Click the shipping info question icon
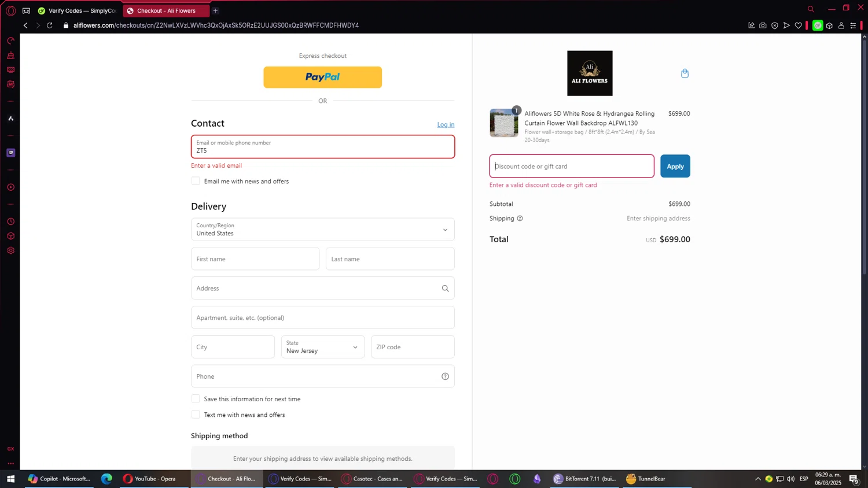Viewport: 868px width, 488px height. (520, 219)
